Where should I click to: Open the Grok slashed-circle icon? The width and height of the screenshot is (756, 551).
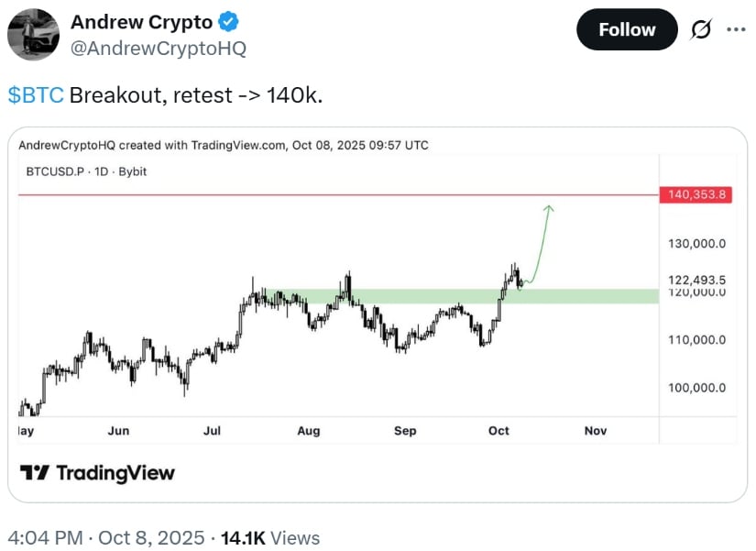pos(701,30)
